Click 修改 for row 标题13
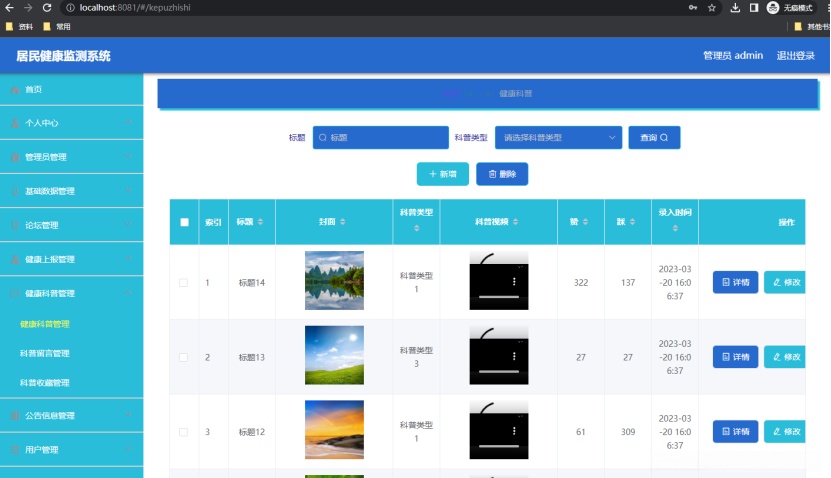This screenshot has width=831, height=478. pos(785,357)
